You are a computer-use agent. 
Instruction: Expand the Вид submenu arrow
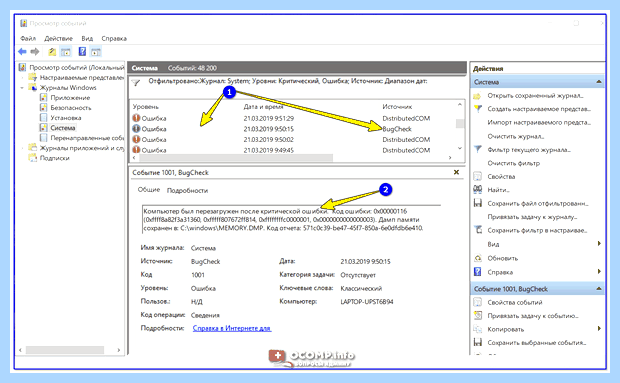click(x=599, y=243)
